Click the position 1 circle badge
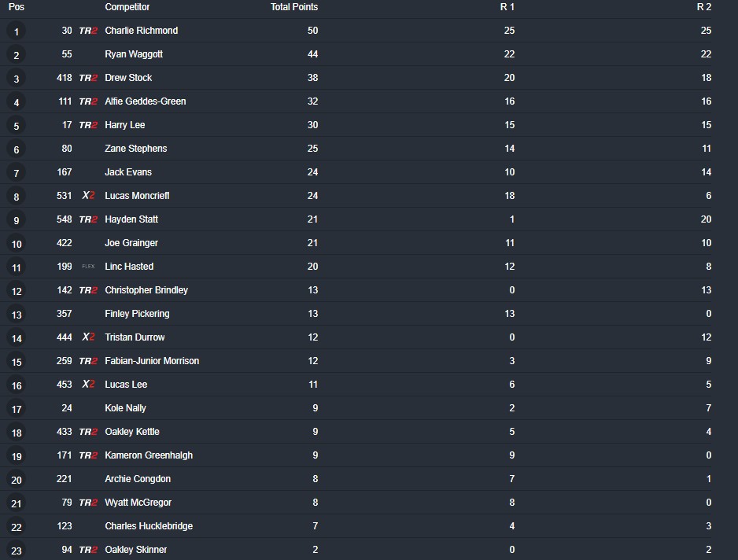 [x=16, y=31]
